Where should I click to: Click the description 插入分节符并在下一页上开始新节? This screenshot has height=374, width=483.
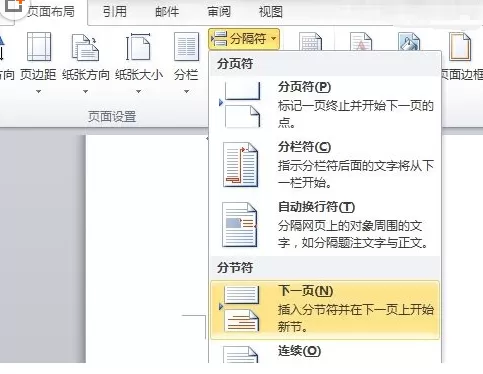tap(356, 318)
